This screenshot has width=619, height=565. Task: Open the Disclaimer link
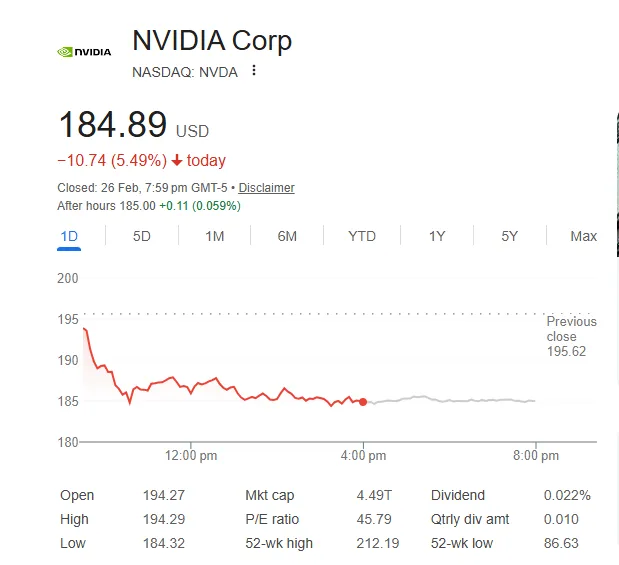click(x=266, y=188)
